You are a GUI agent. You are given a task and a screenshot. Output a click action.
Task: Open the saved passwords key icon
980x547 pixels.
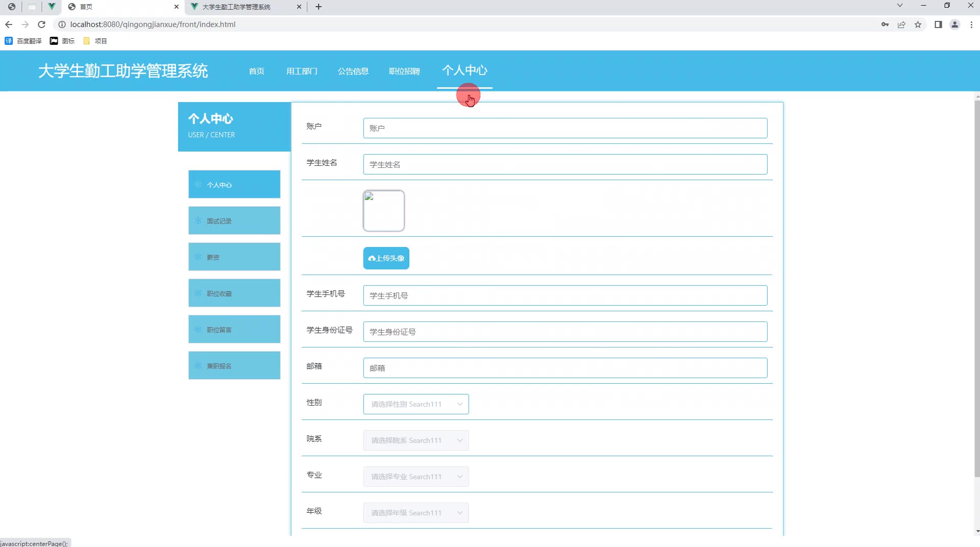tap(885, 24)
